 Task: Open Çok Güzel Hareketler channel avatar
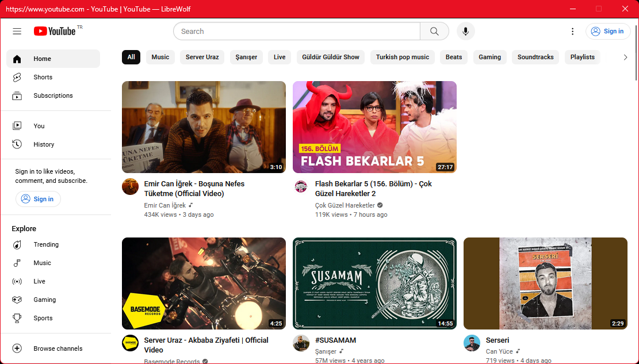coord(301,187)
